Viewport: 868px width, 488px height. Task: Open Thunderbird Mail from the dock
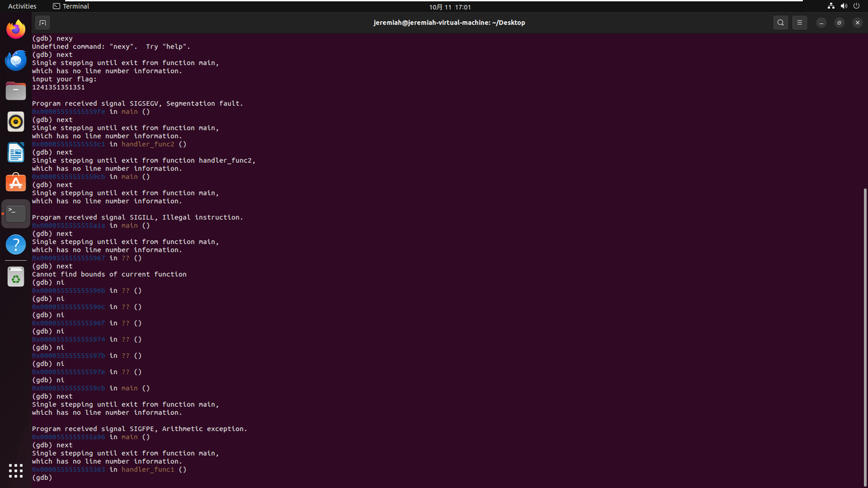[16, 60]
